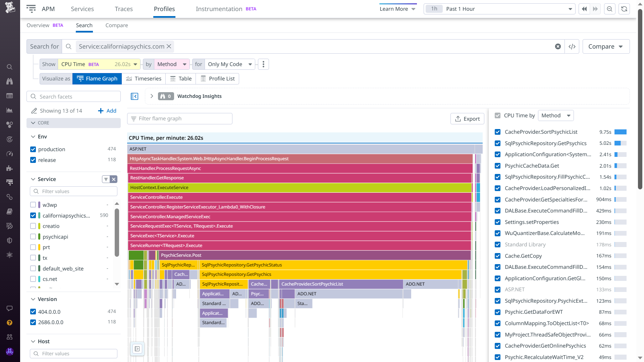
Task: Switch to Timeseries visualization
Action: (x=144, y=79)
